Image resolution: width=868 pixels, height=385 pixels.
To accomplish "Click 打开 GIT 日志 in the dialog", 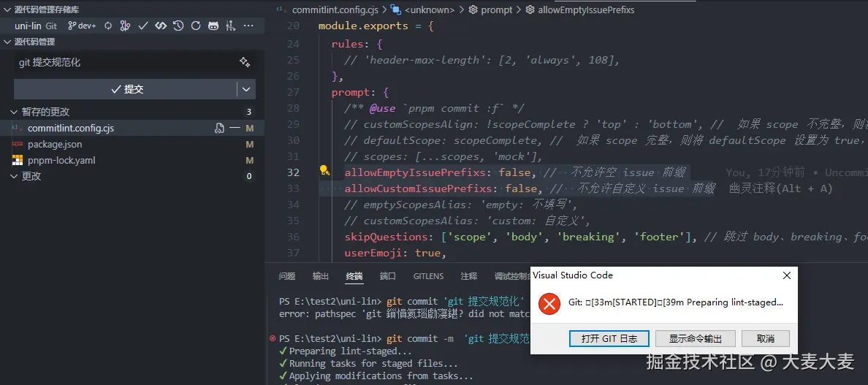I will click(x=609, y=338).
